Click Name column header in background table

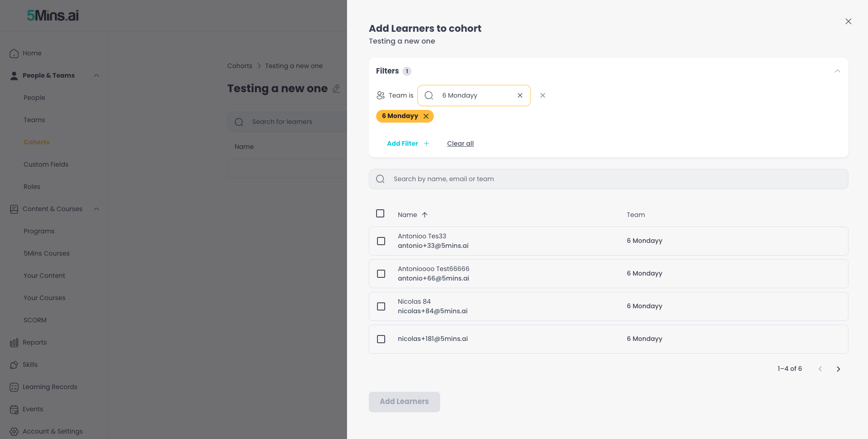pos(244,147)
